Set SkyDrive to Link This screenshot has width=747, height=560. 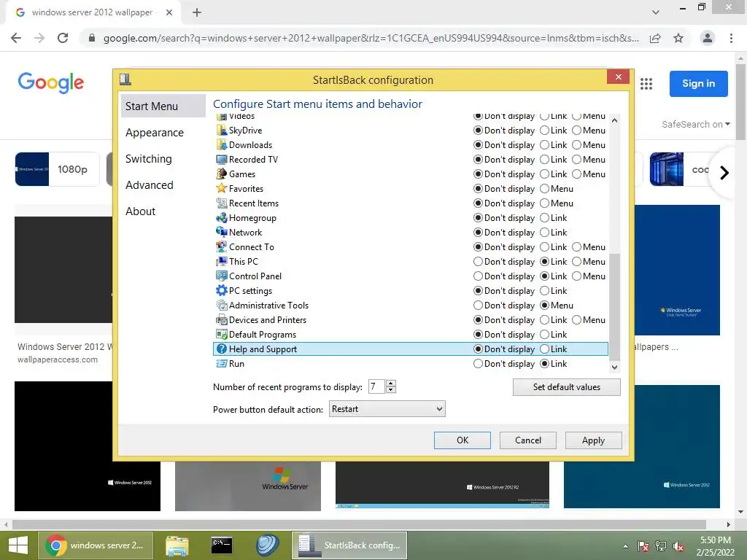pos(544,131)
